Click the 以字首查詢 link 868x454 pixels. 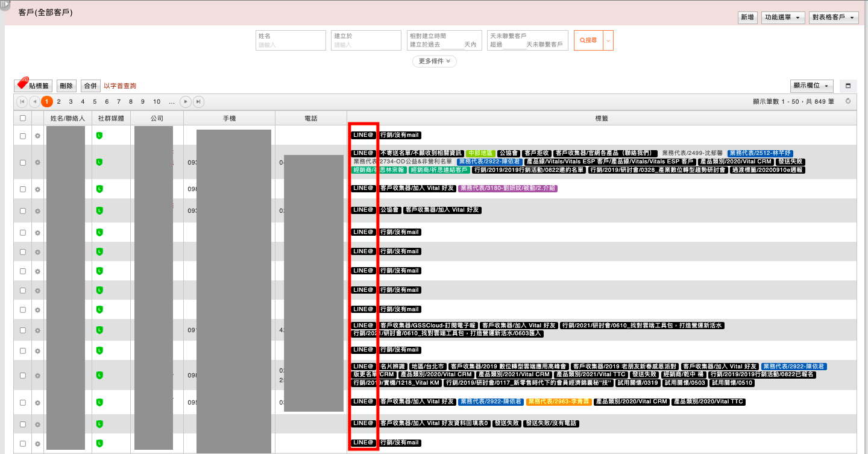120,86
